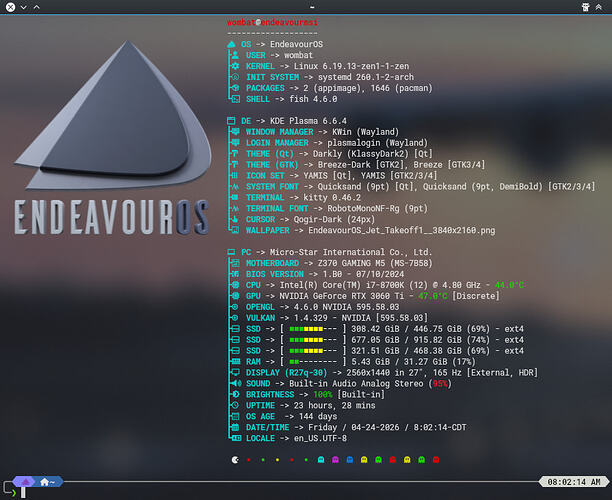Click the red sound volume 95%

coord(440,383)
